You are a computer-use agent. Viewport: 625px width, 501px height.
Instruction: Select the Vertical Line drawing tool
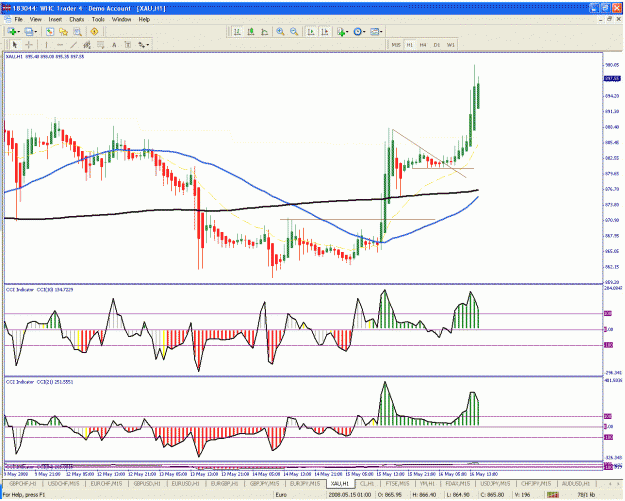(46, 45)
